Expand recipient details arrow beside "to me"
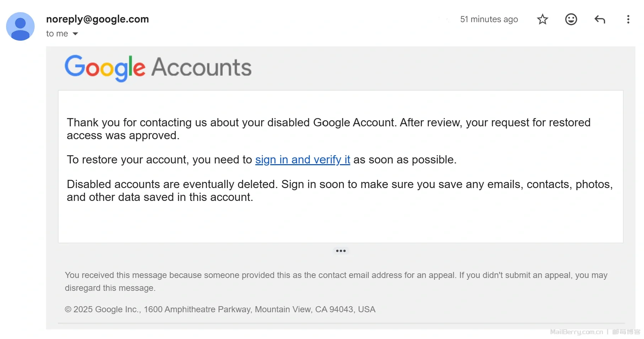This screenshot has width=644, height=339. pos(75,34)
